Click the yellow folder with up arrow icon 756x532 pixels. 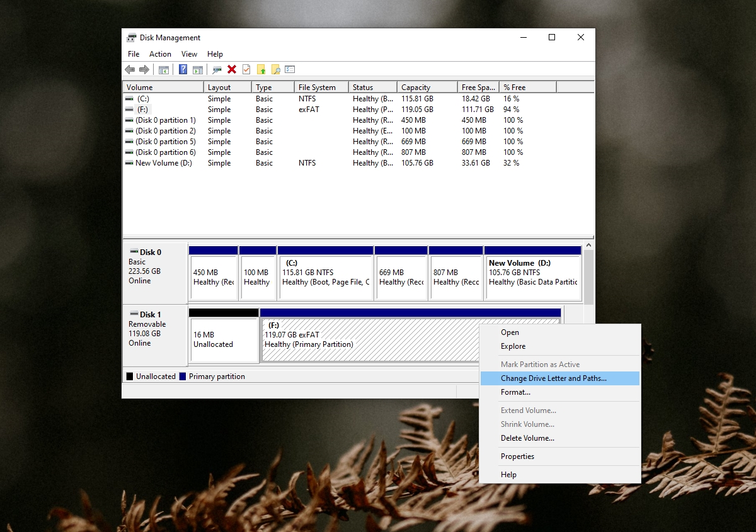tap(261, 69)
